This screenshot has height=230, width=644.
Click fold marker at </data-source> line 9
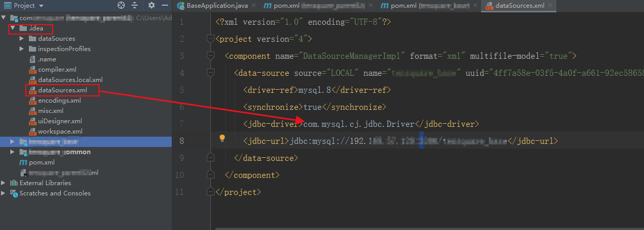coord(210,157)
